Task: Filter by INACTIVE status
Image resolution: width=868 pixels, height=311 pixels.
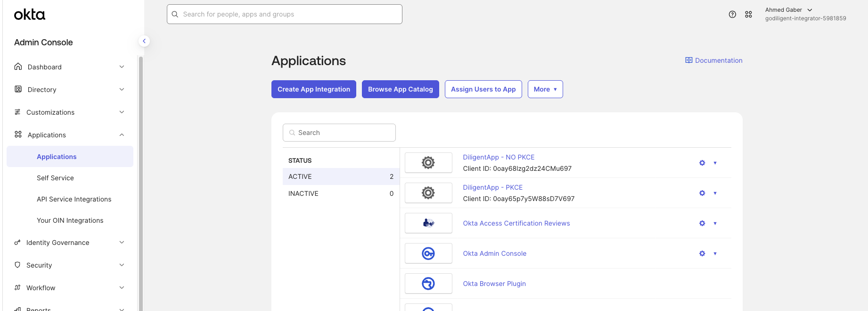Action: [x=341, y=193]
